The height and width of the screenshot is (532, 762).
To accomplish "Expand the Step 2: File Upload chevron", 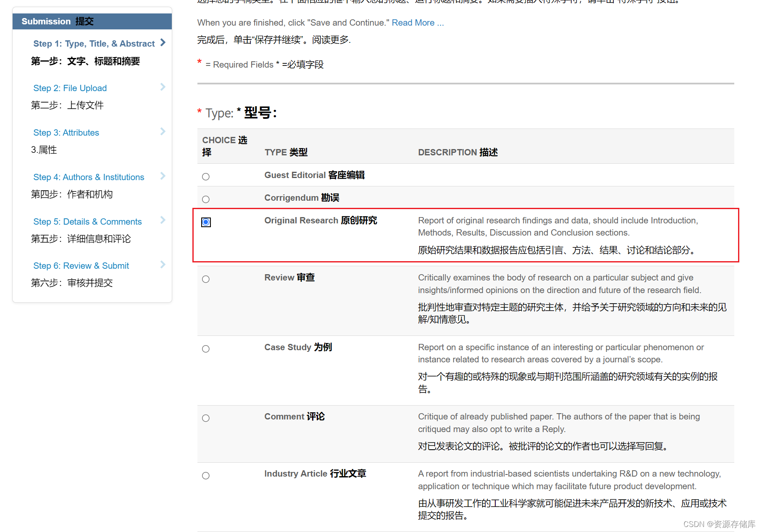I will [x=163, y=87].
